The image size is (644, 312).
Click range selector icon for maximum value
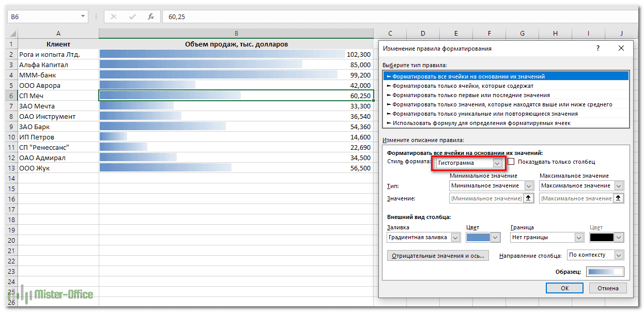[619, 198]
